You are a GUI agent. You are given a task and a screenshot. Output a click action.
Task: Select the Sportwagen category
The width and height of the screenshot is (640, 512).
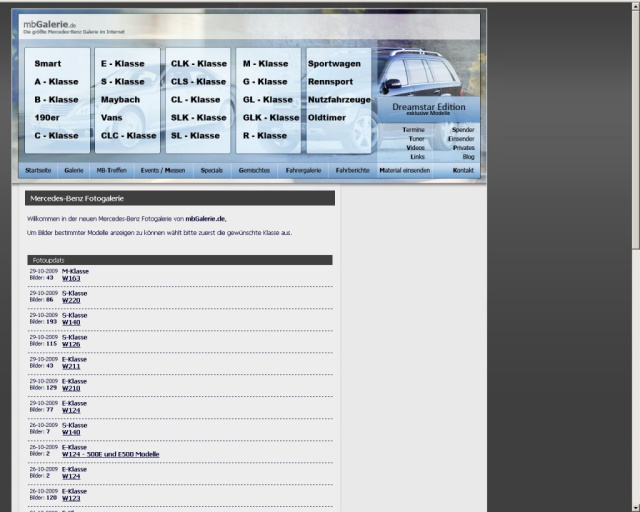coord(334,64)
